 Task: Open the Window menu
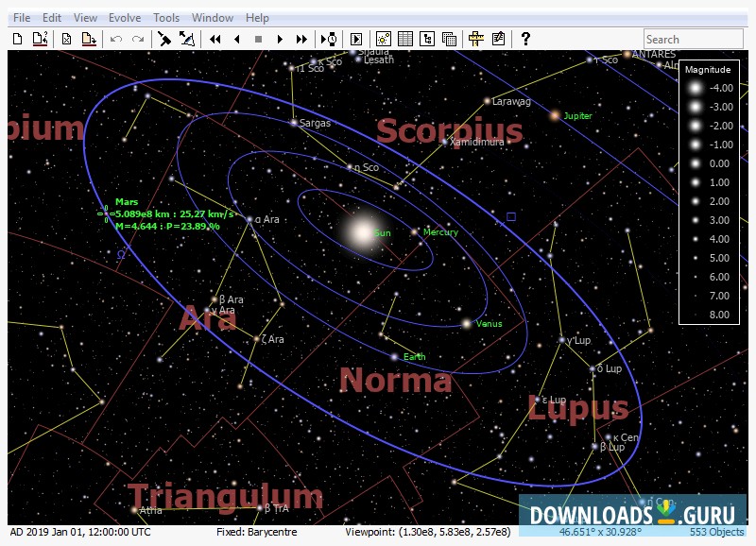coord(213,18)
